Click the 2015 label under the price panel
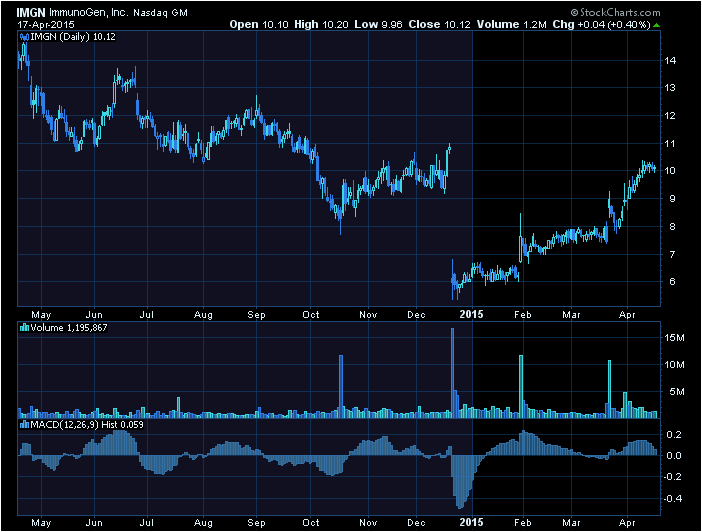 point(471,314)
